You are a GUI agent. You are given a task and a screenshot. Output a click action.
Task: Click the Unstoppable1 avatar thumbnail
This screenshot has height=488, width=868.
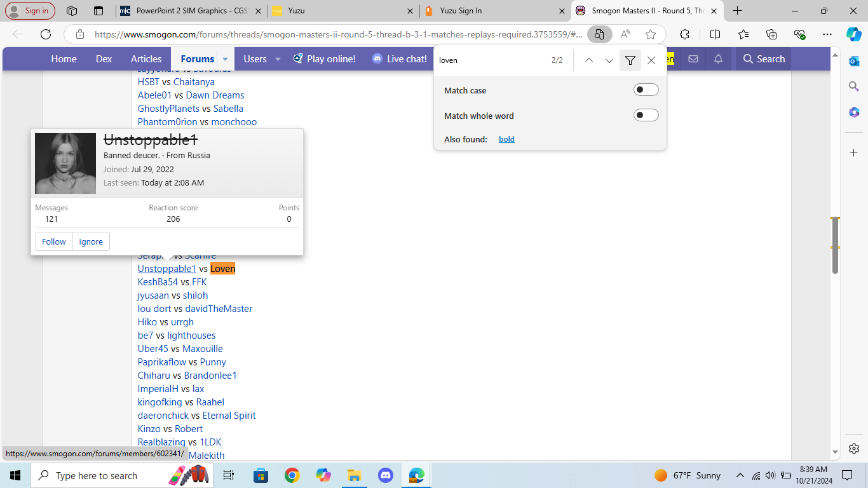[x=65, y=163]
